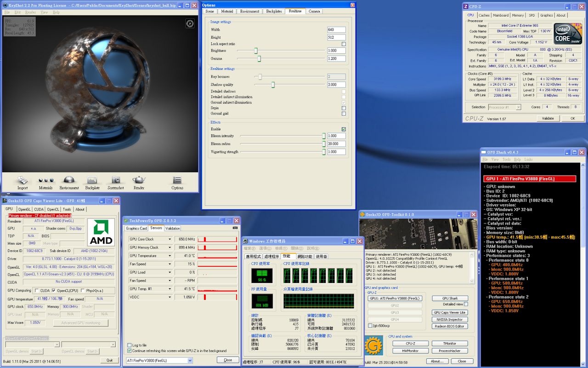The width and height of the screenshot is (588, 368).
Task: Open OpenGL tab in GPU Caps Viewer
Action: coord(24,209)
